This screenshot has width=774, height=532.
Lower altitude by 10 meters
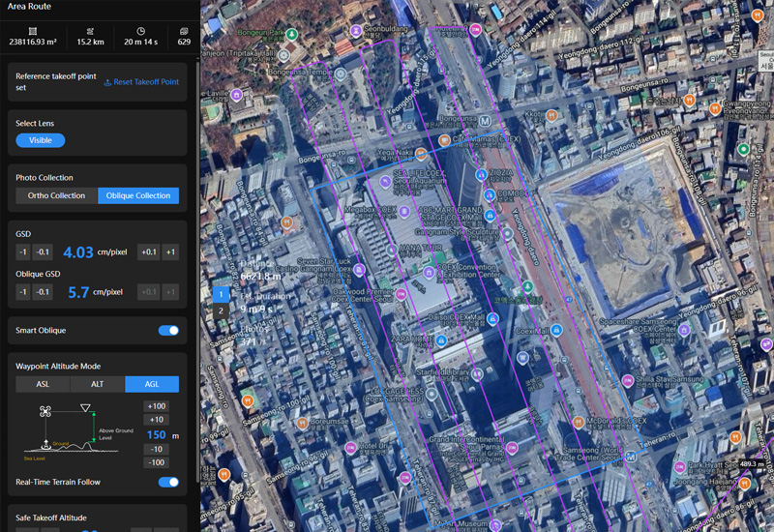[155, 450]
